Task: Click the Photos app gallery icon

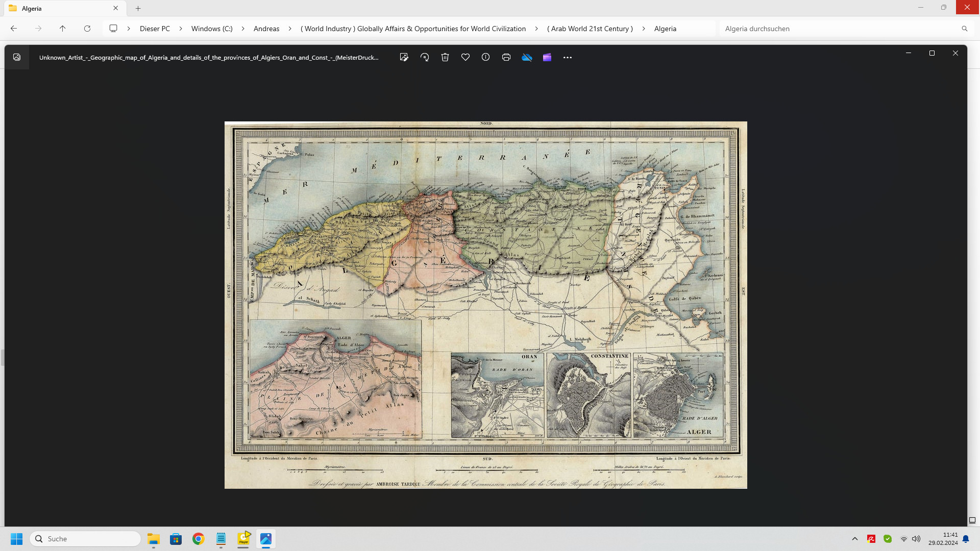Action: point(17,57)
